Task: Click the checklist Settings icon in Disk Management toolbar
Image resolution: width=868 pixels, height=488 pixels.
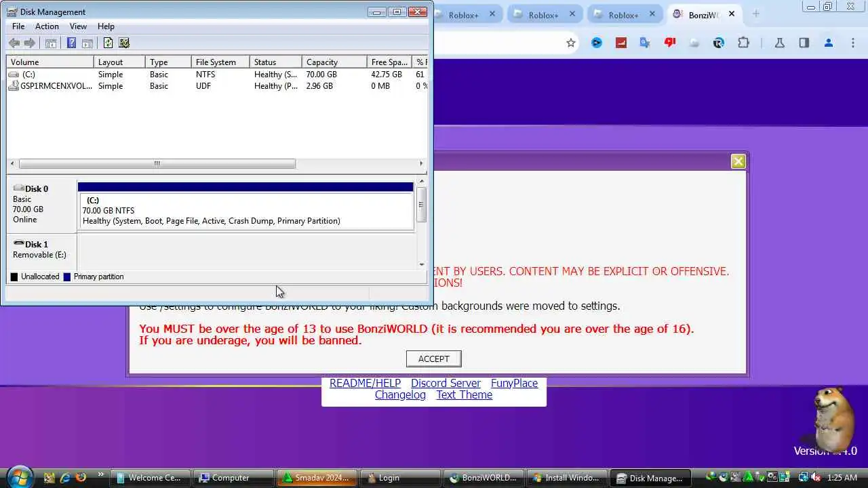Action: pyautogui.click(x=124, y=43)
